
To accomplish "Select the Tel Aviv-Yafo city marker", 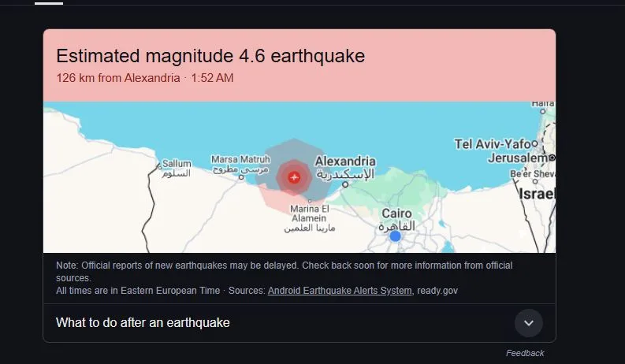I will [534, 143].
